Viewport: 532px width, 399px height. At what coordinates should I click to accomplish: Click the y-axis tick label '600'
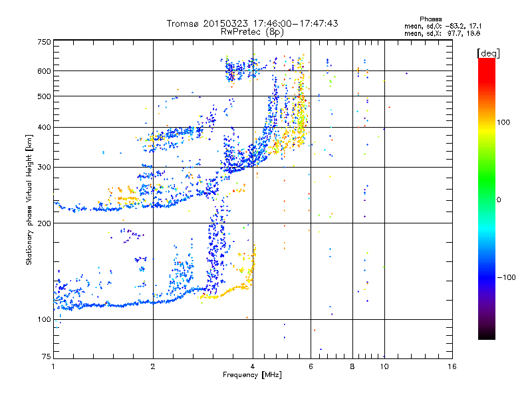point(44,71)
